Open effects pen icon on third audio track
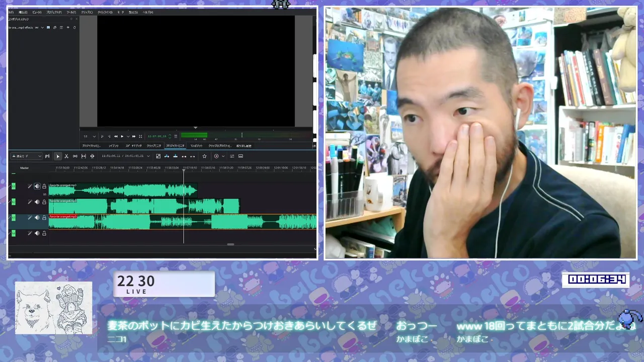The width and height of the screenshot is (644, 362). coord(30,218)
